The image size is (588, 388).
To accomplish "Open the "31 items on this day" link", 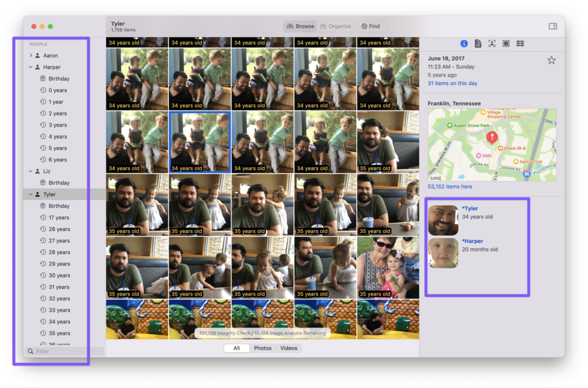I will pyautogui.click(x=452, y=83).
